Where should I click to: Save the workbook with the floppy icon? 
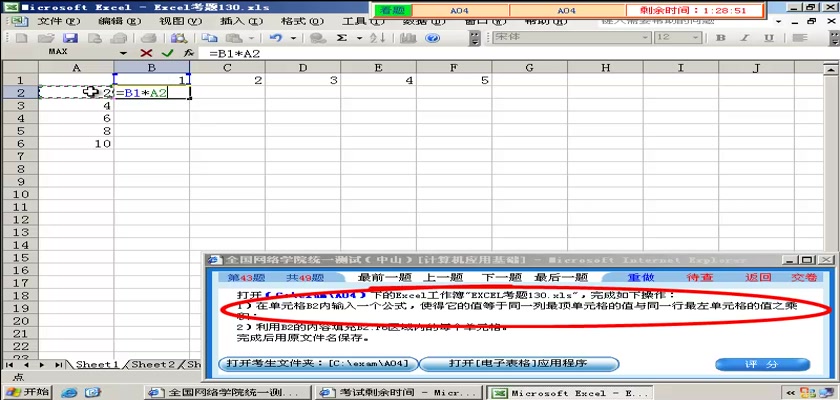[x=70, y=38]
